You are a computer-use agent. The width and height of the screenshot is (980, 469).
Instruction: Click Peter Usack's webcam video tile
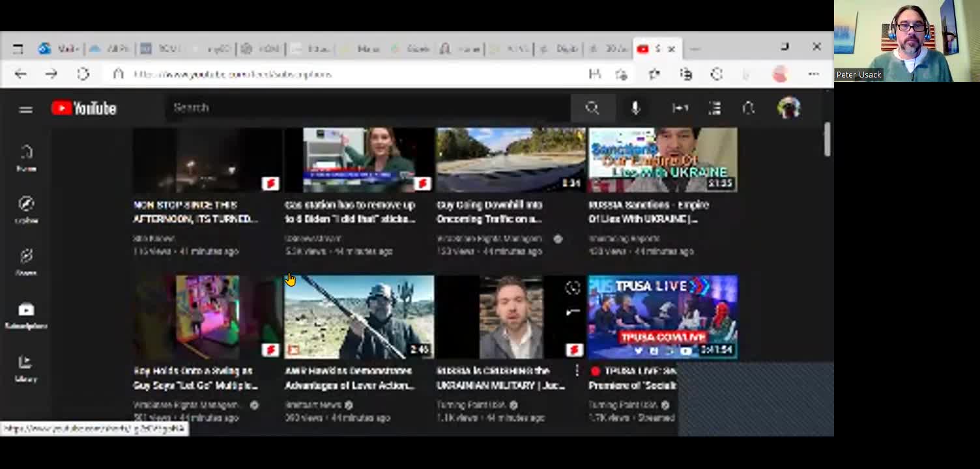[x=907, y=41]
